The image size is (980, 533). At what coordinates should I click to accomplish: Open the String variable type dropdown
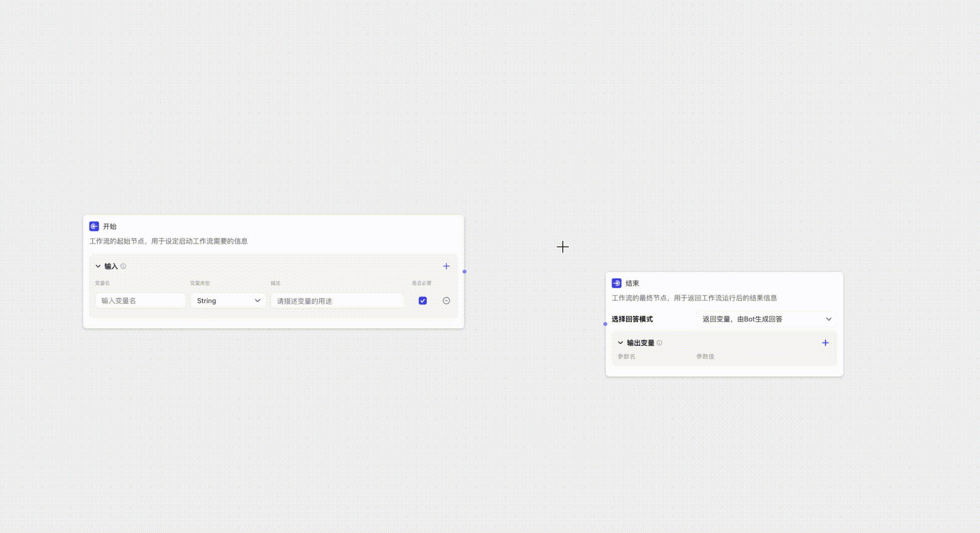[x=228, y=301]
